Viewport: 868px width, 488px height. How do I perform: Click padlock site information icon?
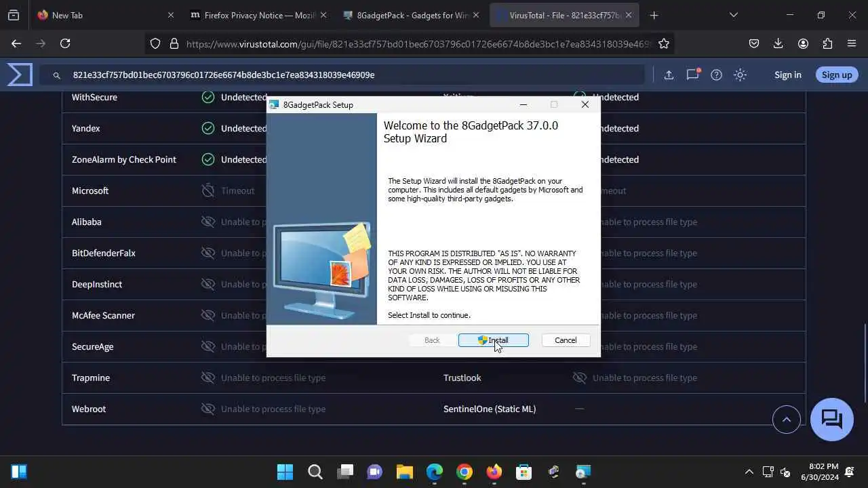pyautogui.click(x=174, y=43)
